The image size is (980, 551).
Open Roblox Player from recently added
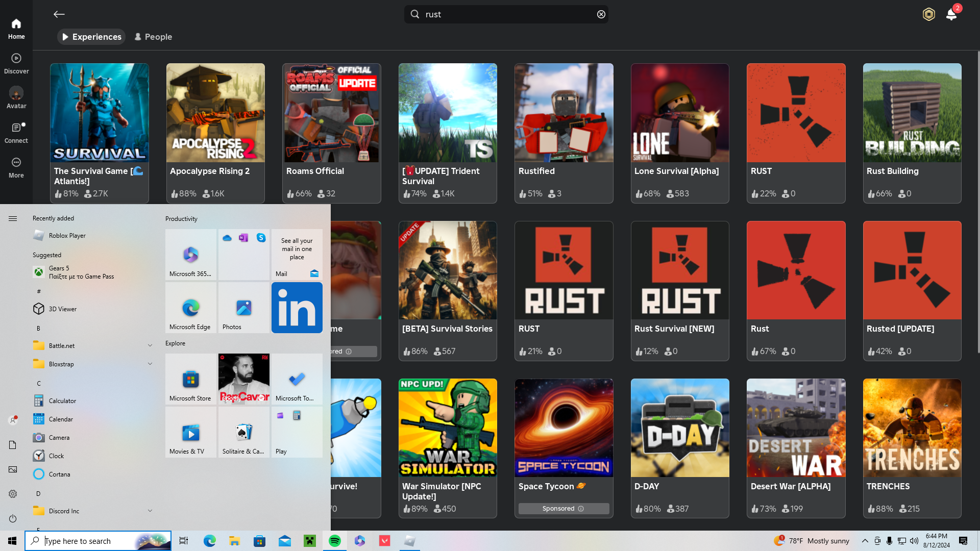[x=67, y=235]
